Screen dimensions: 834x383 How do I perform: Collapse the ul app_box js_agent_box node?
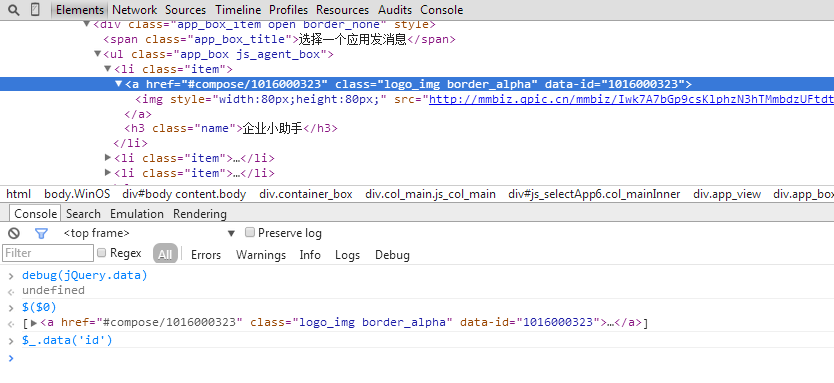tap(97, 54)
